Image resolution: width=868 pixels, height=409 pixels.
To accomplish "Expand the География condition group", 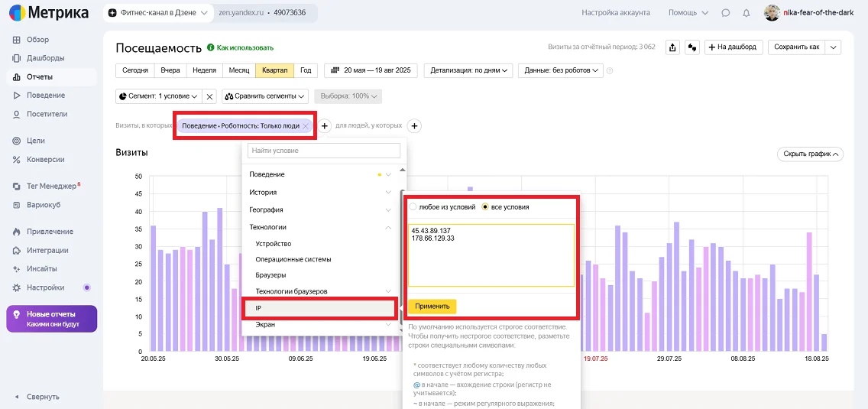I will [321, 209].
